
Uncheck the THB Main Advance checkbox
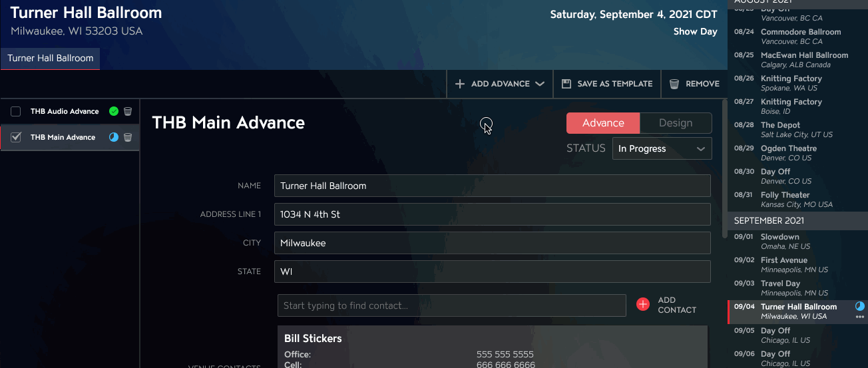pos(16,138)
